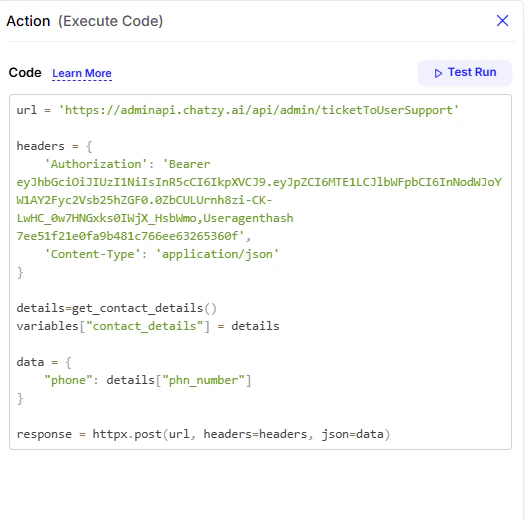Image resolution: width=525 pixels, height=520 pixels.
Task: Click the url assignment line in code
Action: pos(237,110)
